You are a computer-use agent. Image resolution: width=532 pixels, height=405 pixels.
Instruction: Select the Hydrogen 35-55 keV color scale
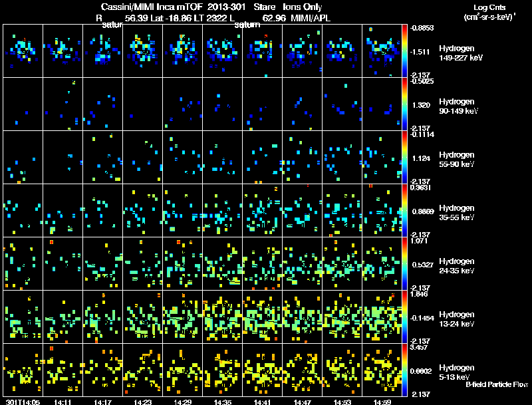point(406,210)
